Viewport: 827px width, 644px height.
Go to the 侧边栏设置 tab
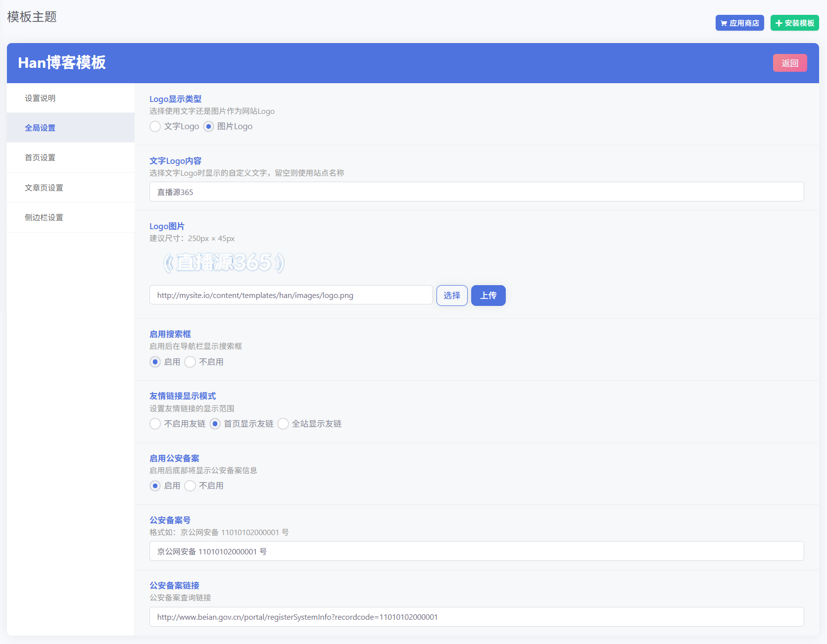click(x=71, y=217)
